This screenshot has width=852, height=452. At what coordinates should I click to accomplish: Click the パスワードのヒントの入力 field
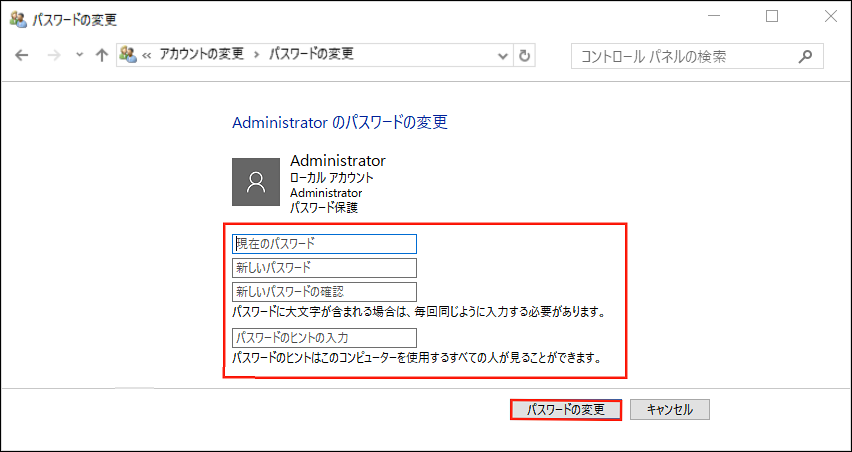[x=324, y=337]
